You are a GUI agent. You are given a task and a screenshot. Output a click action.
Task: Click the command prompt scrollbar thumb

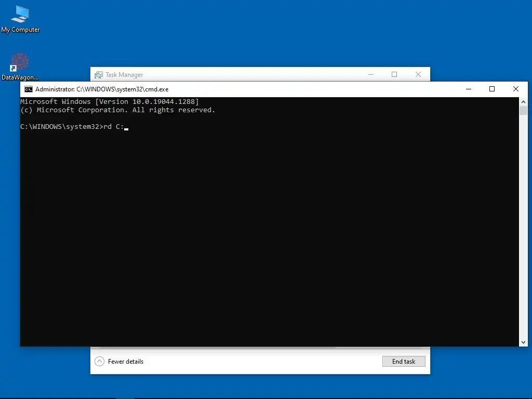(x=523, y=110)
